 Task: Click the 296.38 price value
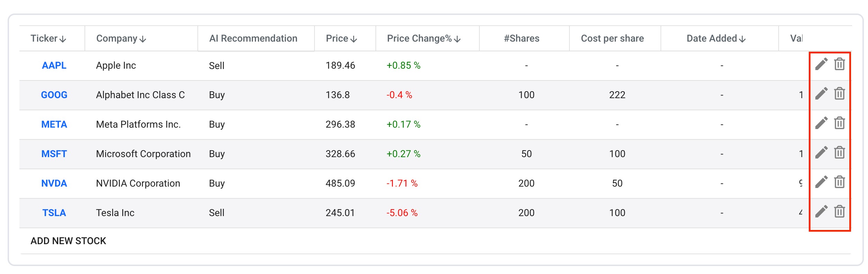point(340,125)
